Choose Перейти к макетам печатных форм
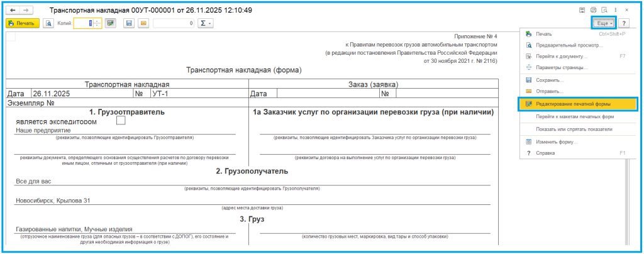This screenshot has height=254, width=644. click(578, 116)
